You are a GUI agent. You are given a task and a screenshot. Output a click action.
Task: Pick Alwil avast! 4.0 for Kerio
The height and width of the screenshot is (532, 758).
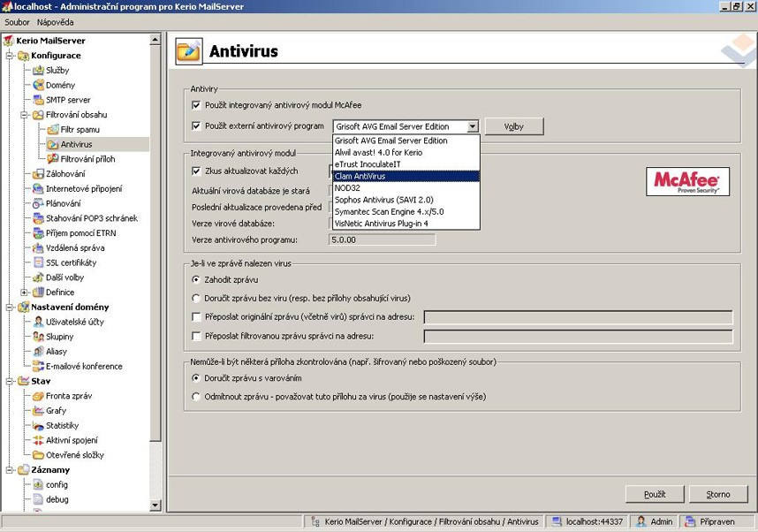[406, 152]
